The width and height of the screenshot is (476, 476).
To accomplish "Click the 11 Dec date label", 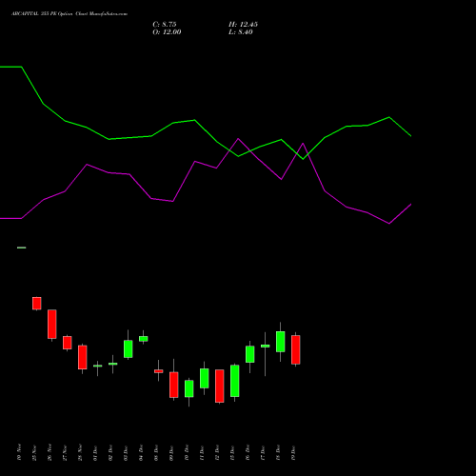I will click(202, 453).
